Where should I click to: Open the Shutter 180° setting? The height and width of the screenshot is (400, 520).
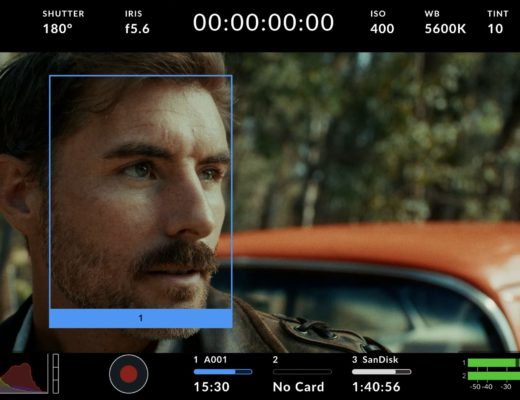pyautogui.click(x=63, y=22)
